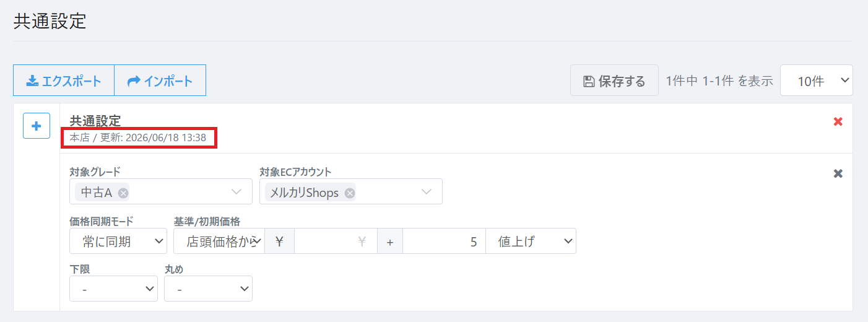Open the 値上げ dropdown
The width and height of the screenshot is (868, 322).
(x=531, y=241)
